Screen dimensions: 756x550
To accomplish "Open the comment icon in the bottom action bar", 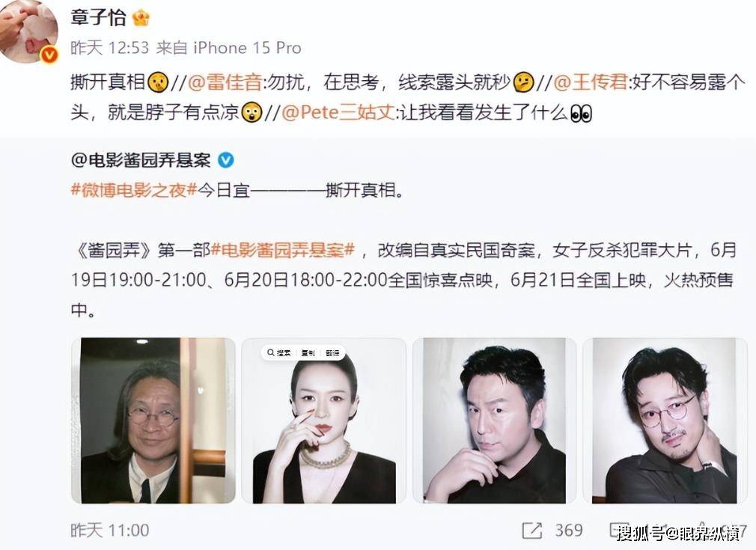I will pos(619,531).
